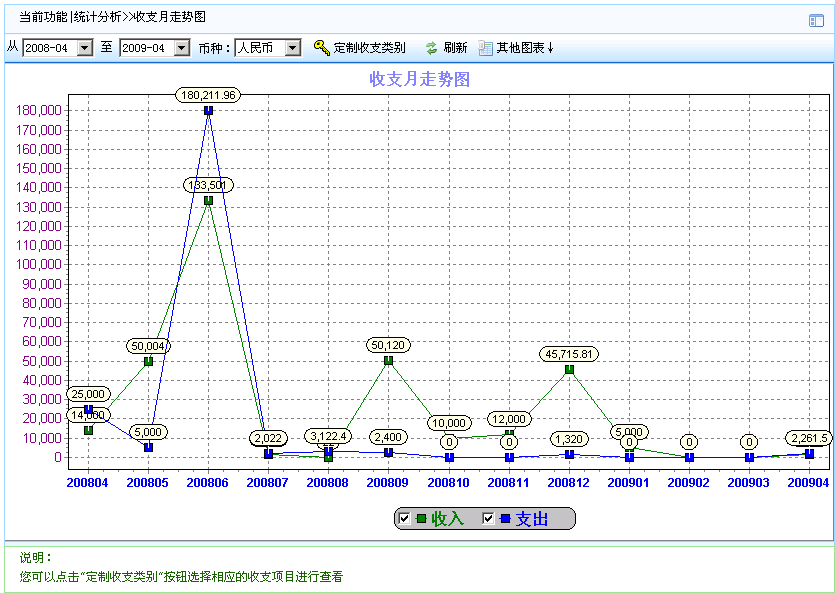
Task: Click the blue 支出 marker at 200806 peak
Action: (x=208, y=111)
